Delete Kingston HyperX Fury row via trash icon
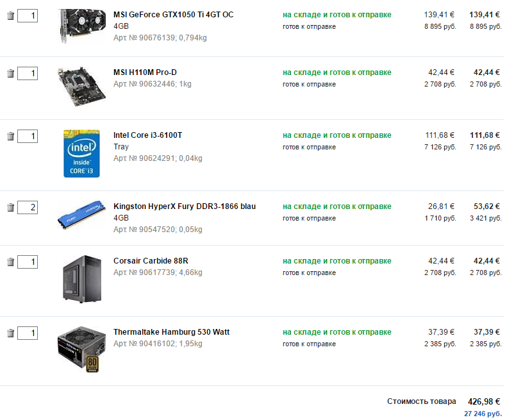 [11, 207]
